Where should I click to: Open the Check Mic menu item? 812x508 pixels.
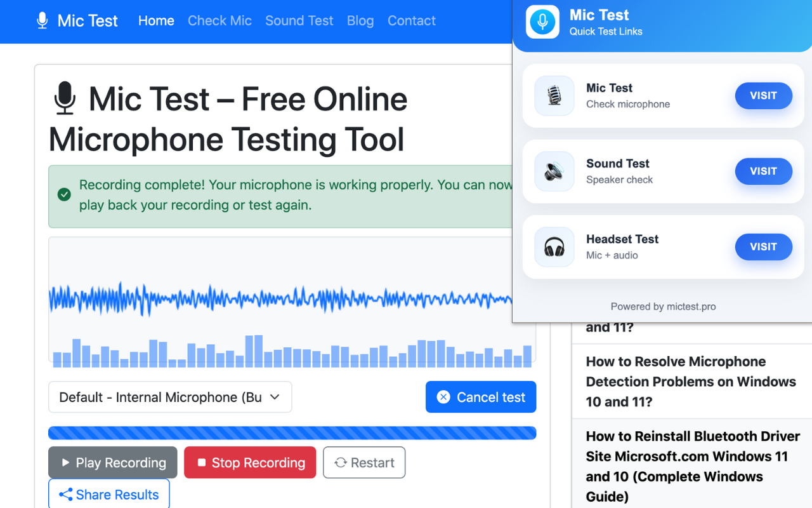click(219, 20)
